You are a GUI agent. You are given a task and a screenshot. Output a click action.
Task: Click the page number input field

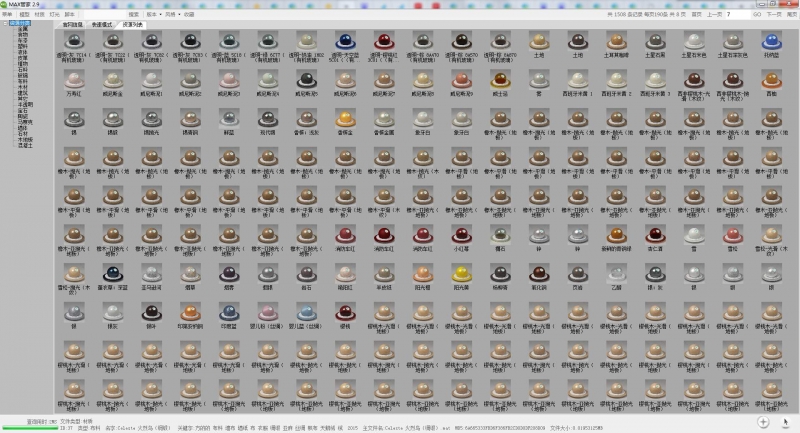(736, 15)
